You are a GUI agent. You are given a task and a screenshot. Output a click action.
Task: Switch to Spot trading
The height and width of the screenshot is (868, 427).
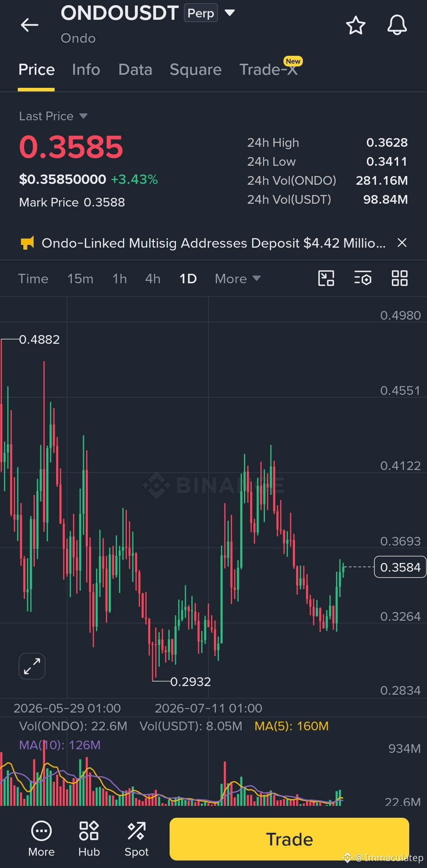pos(136,839)
